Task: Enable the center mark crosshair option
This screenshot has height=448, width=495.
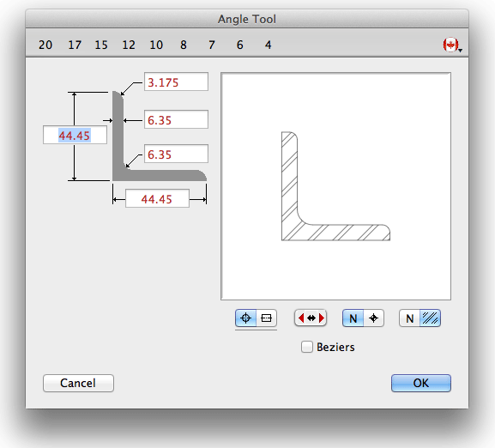Action: tap(374, 318)
